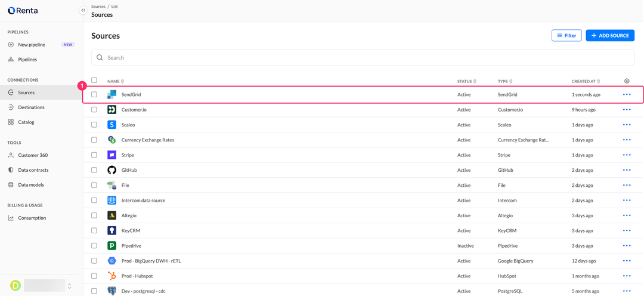Check the Intercom data source checkbox
Viewport: 644px width, 296px height.
coord(94,200)
